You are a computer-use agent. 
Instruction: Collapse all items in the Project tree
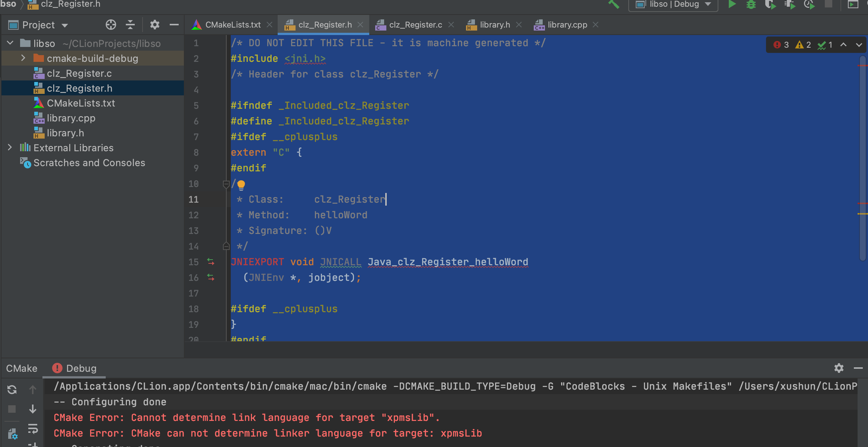pos(130,25)
